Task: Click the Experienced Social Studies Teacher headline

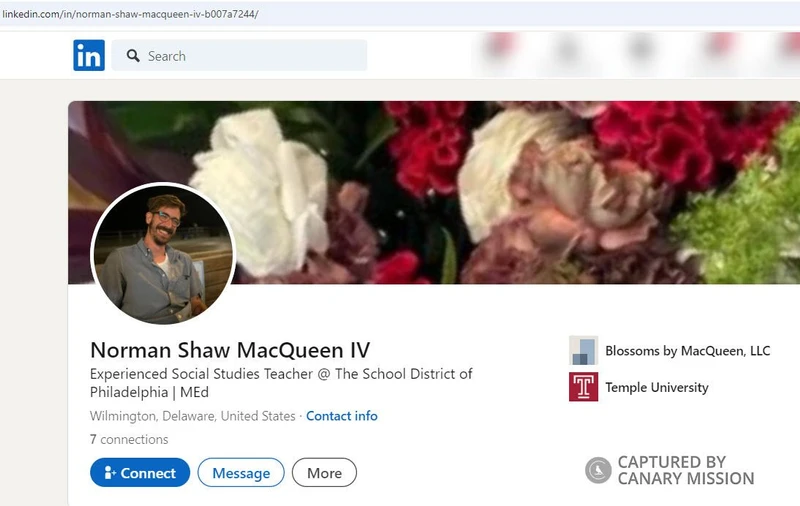Action: [x=281, y=383]
